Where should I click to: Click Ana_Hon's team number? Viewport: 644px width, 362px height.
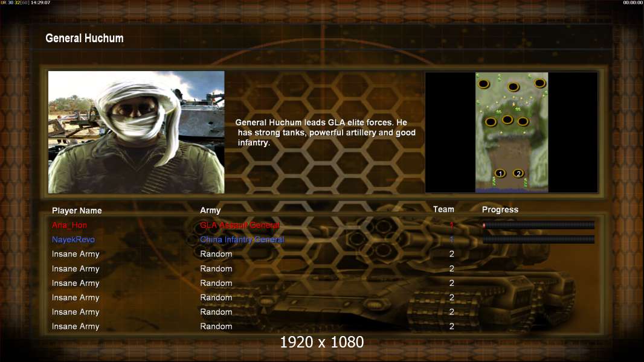click(x=451, y=225)
